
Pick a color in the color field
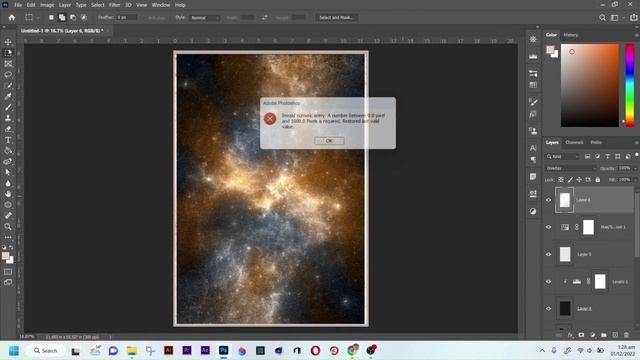tap(589, 85)
